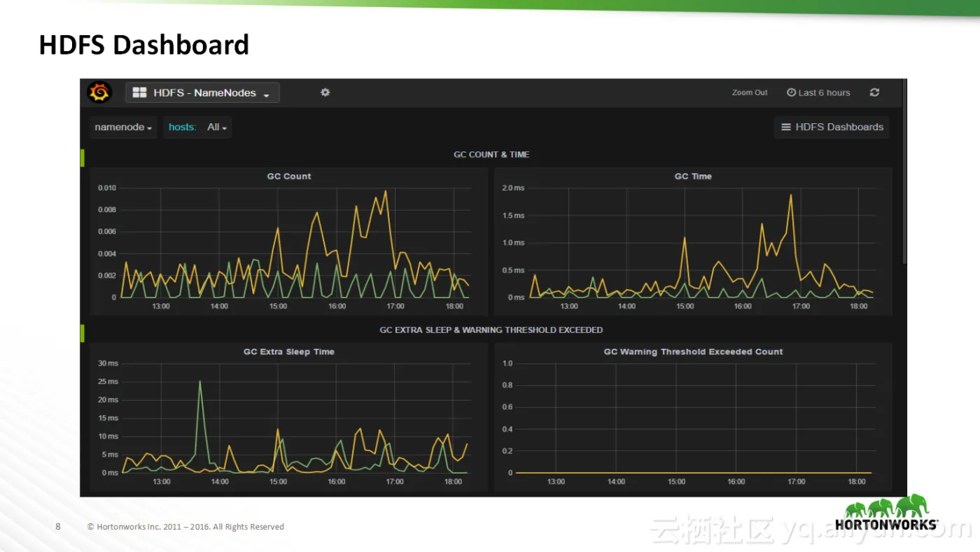Open the GC Time panel title menu
This screenshot has height=552, width=980.
pos(693,176)
